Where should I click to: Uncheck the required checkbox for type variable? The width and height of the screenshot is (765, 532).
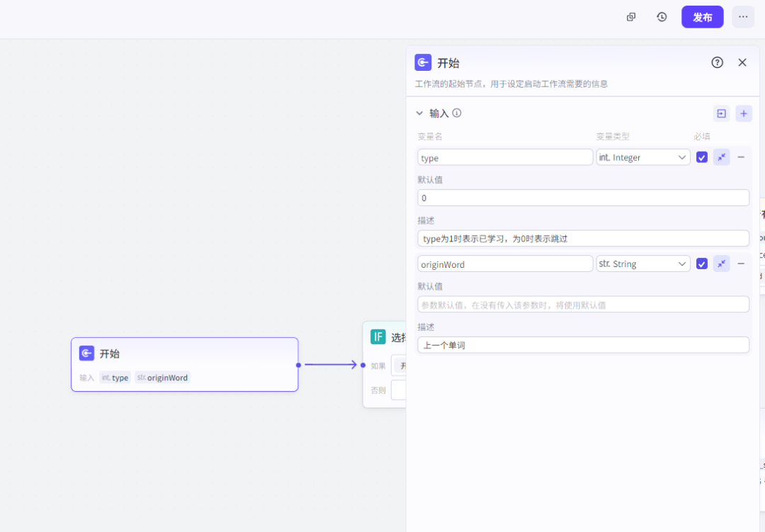[x=701, y=157]
